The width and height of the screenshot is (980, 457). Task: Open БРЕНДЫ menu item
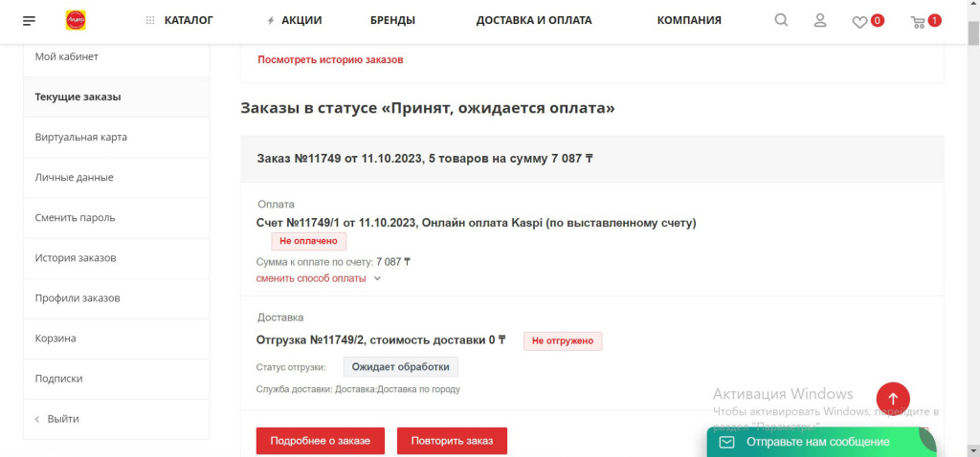pos(392,20)
